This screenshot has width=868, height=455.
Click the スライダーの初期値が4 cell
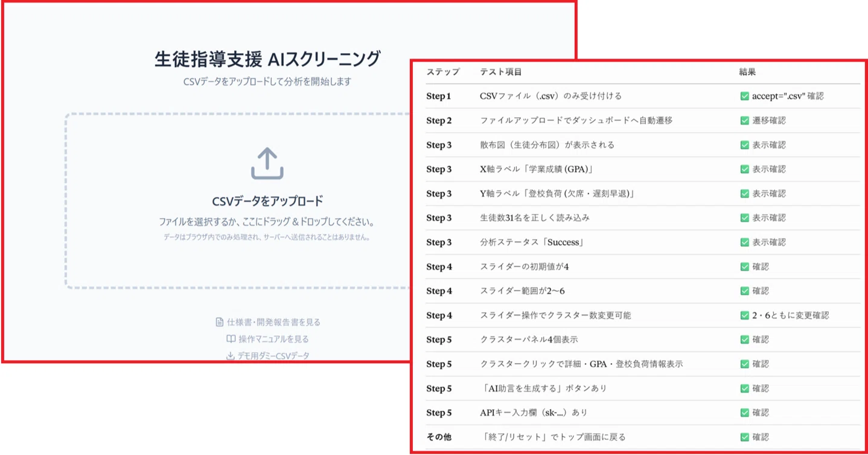(525, 266)
